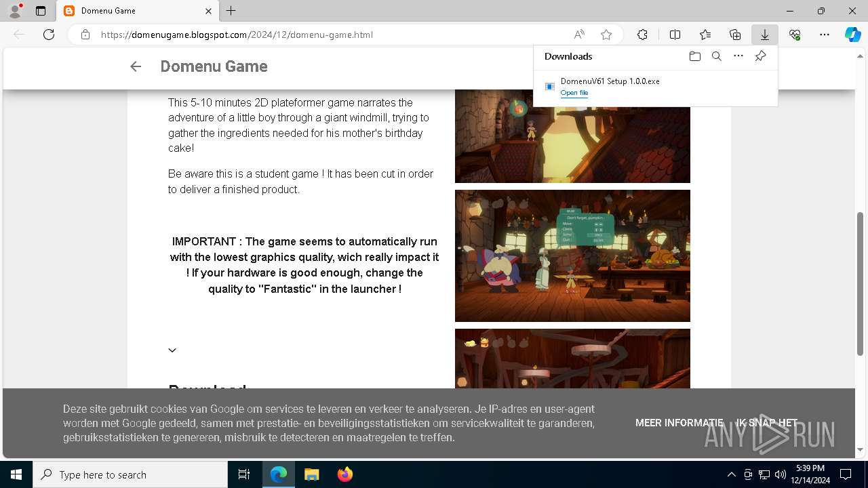Launch Copilot sidebar icon
The width and height of the screenshot is (868, 488).
pos(853,35)
